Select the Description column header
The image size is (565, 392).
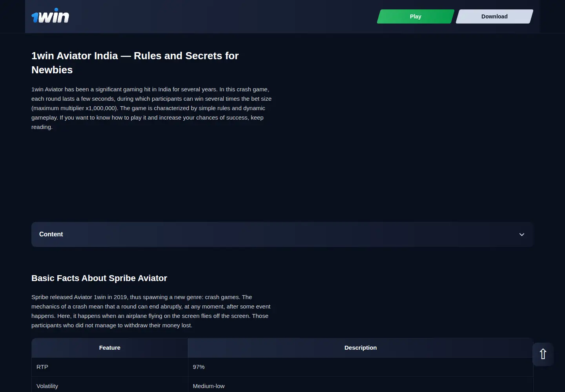[x=361, y=348]
